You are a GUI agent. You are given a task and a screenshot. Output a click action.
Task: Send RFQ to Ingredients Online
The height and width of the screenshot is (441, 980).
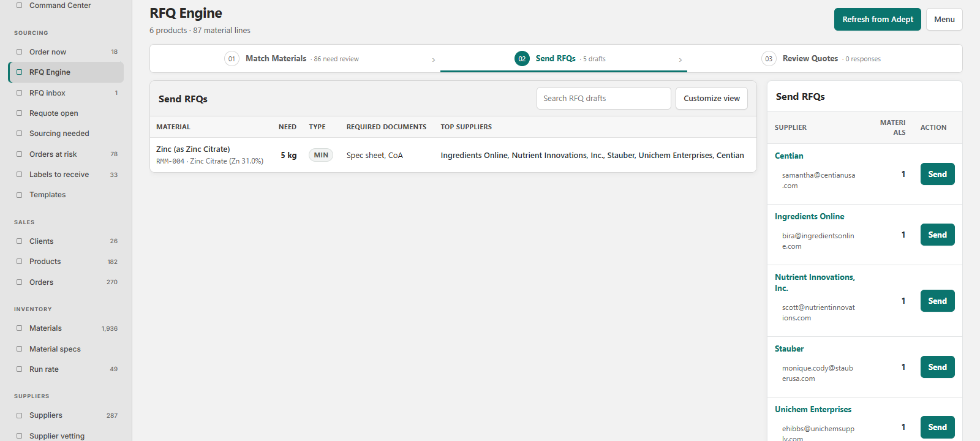(x=938, y=235)
